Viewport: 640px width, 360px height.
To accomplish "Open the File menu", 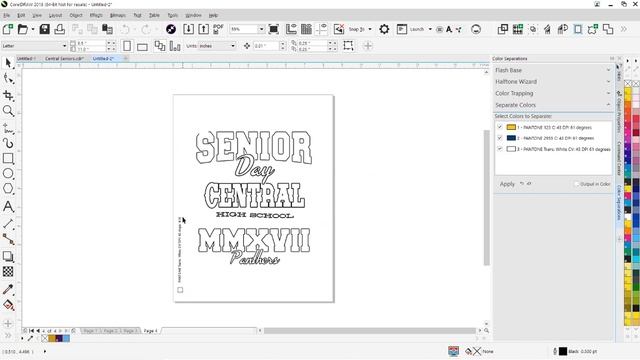I will [7, 15].
